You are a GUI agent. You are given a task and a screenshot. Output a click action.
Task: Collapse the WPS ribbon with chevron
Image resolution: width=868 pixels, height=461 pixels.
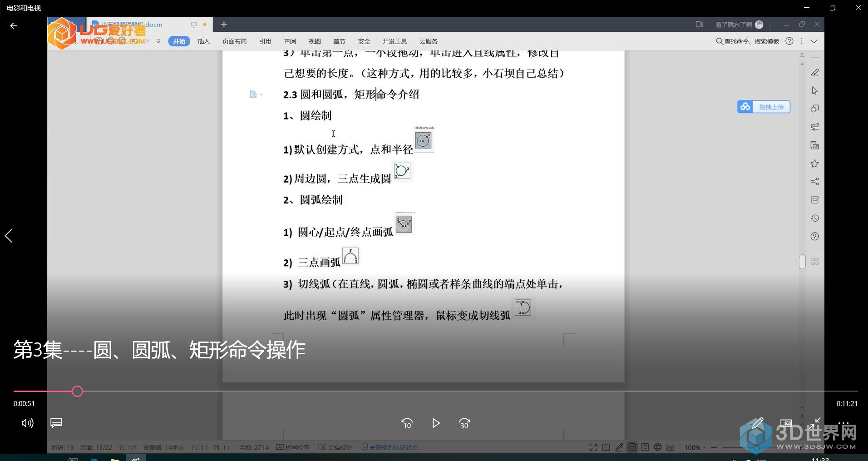click(814, 41)
